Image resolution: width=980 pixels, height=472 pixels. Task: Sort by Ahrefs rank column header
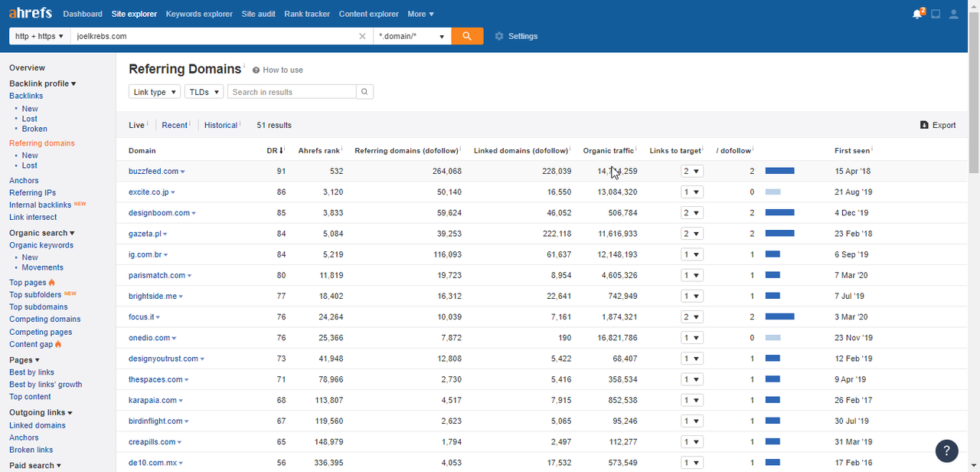point(318,151)
